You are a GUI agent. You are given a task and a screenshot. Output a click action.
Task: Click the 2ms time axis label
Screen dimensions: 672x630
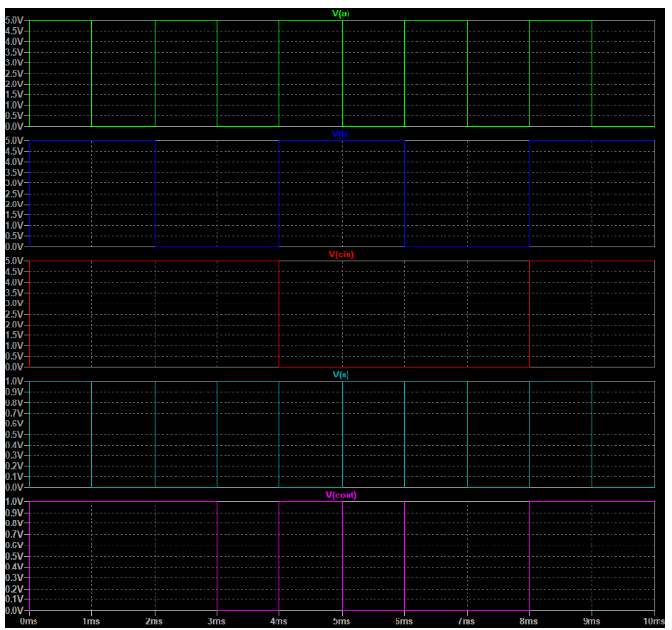(154, 621)
